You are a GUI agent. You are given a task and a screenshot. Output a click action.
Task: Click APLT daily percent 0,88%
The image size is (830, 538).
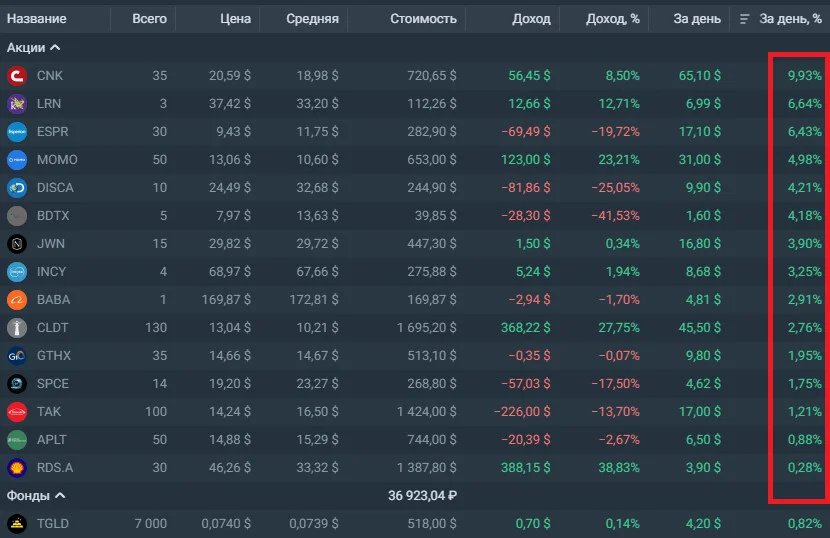tap(805, 440)
